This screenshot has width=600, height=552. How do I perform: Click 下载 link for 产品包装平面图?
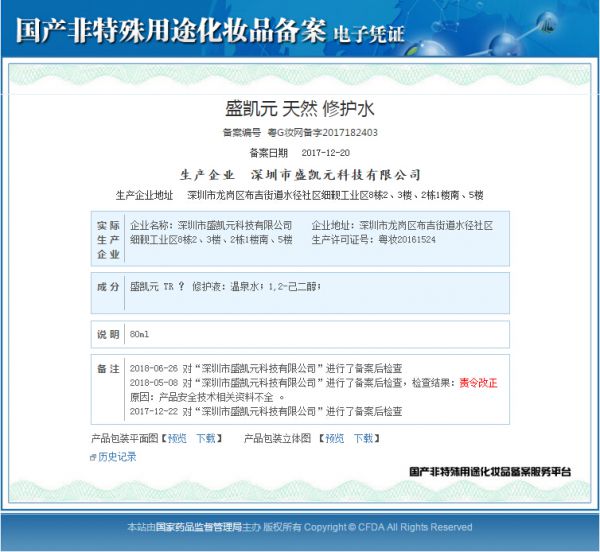tap(206, 438)
